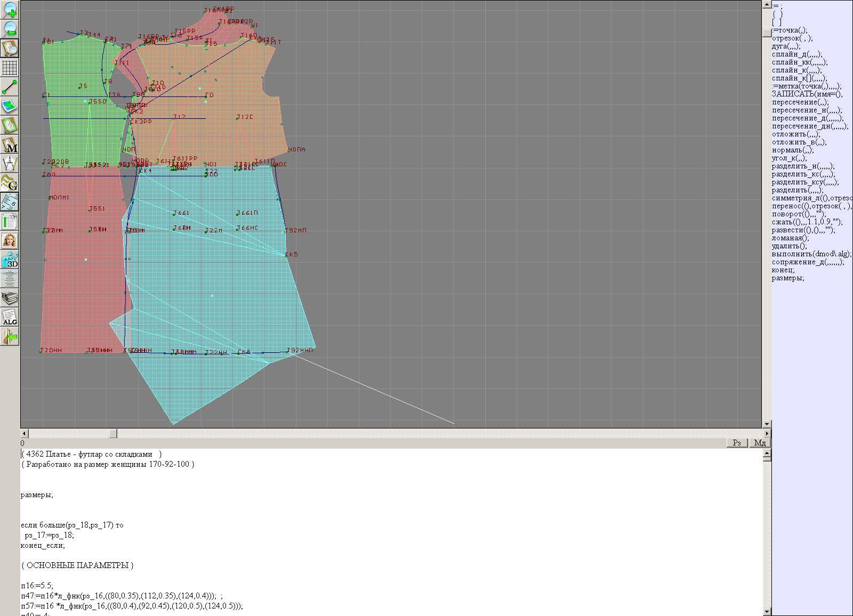Click the zoom in magnifier icon
This screenshot has height=616, width=853.
pos(10,10)
